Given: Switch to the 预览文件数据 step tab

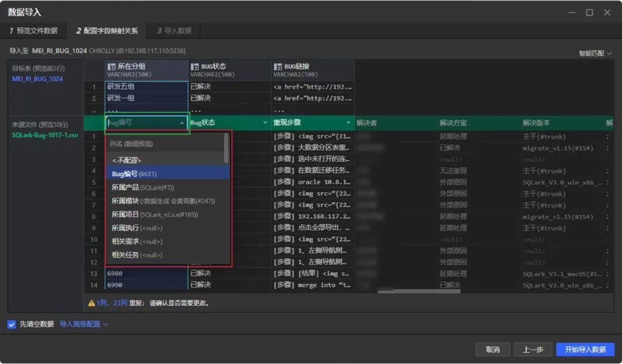Looking at the screenshot, I should click(x=33, y=31).
